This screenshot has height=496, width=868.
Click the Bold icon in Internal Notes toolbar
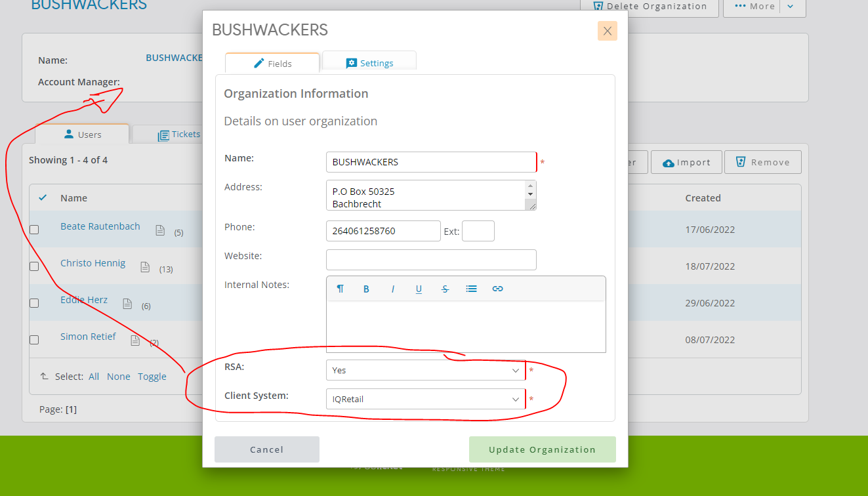tap(366, 289)
